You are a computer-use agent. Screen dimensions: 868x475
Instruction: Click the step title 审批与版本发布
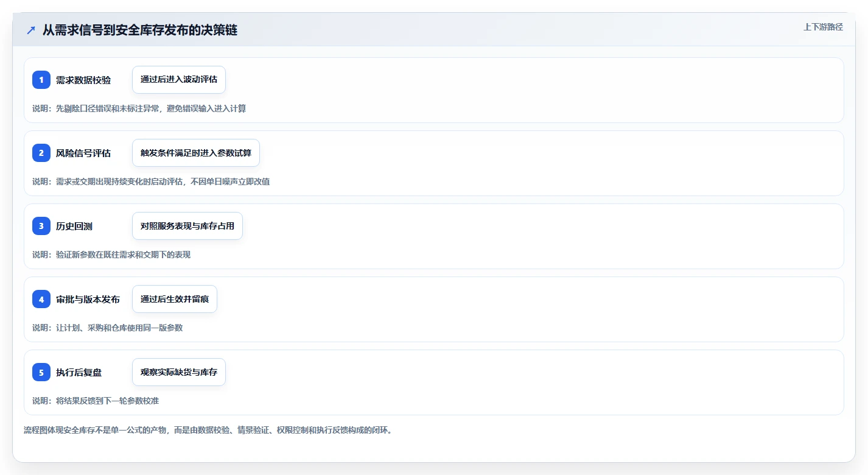[88, 299]
